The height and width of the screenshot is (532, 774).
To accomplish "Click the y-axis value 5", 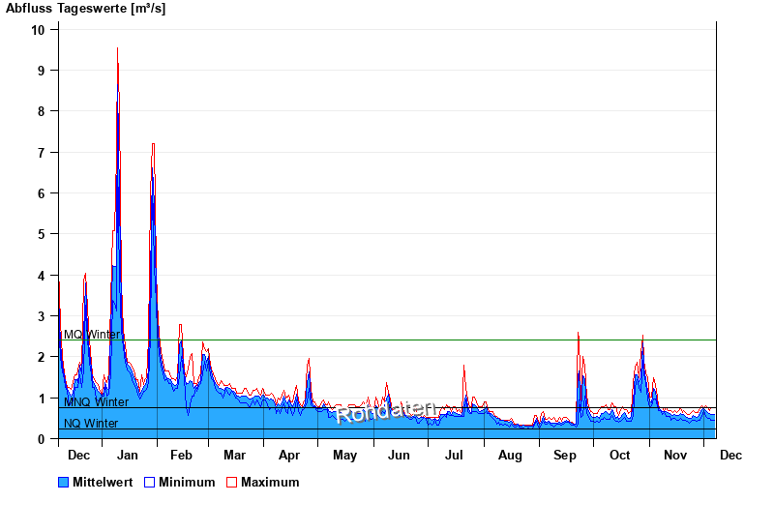I will tap(41, 234).
